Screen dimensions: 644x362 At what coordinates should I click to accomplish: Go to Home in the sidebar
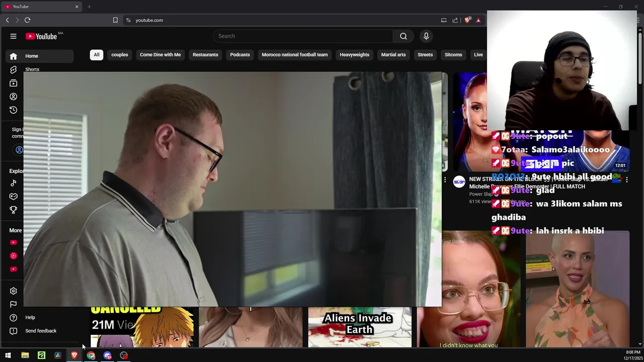click(40, 56)
